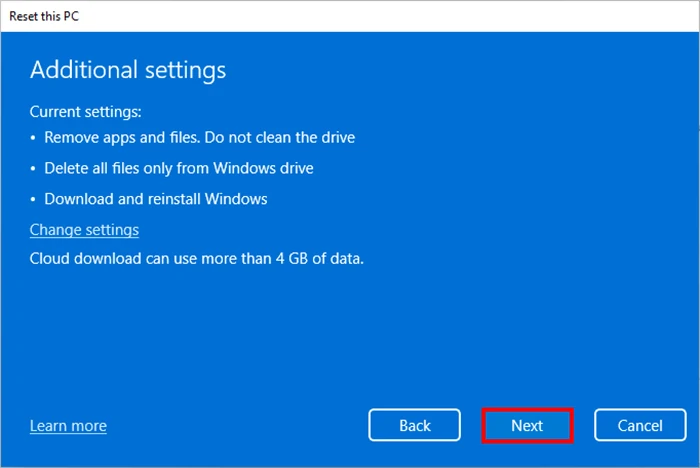Click the bullet dot before "Remove apps and files"

[33, 138]
